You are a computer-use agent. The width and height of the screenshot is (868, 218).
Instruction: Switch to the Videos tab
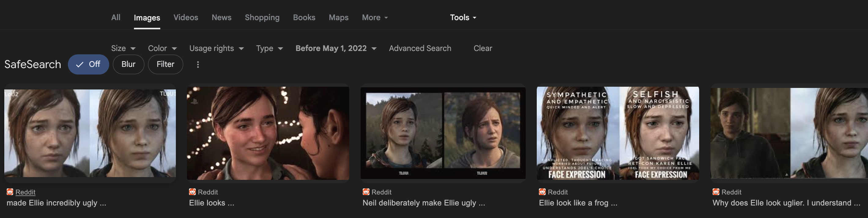coord(186,17)
